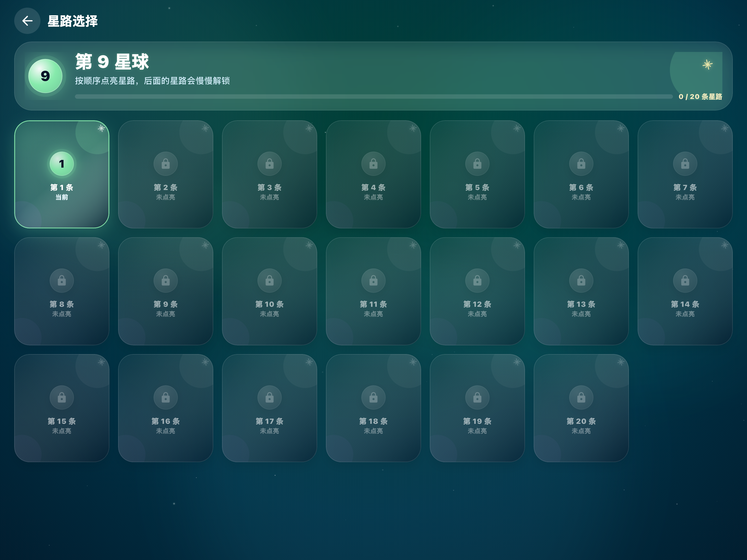Select the 第 14 条 label
Image resolution: width=747 pixels, height=560 pixels.
[685, 304]
